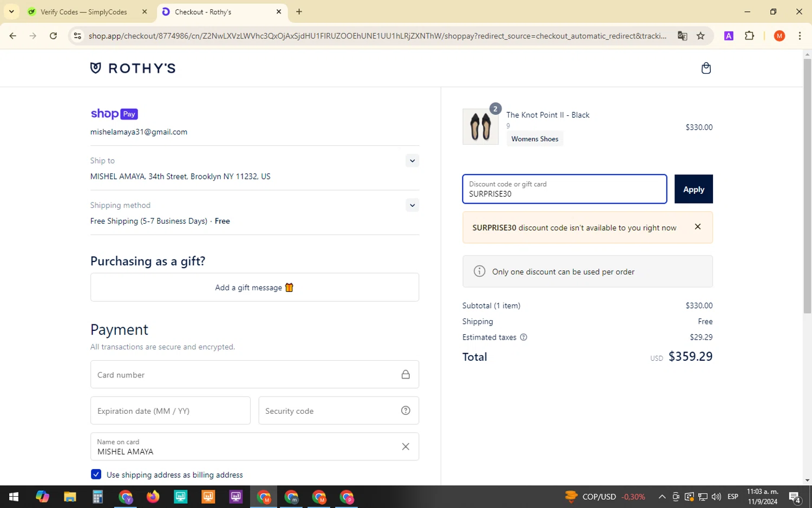Click the gift box icon in gift message button
This screenshot has height=508, width=812.
pyautogui.click(x=289, y=287)
